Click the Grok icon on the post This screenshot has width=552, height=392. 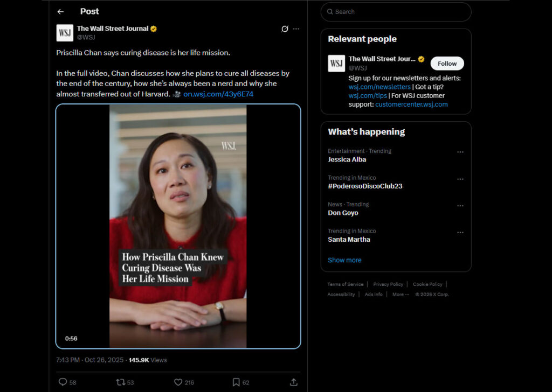[285, 29]
